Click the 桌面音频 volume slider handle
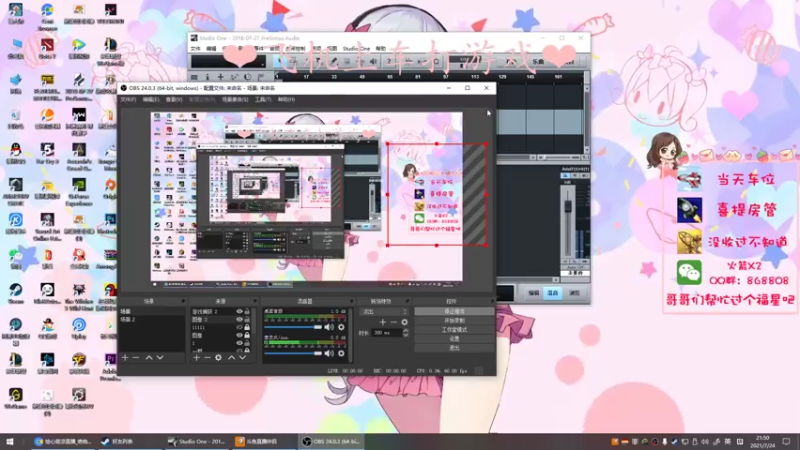Image resolution: width=800 pixels, height=450 pixels. tap(318, 327)
